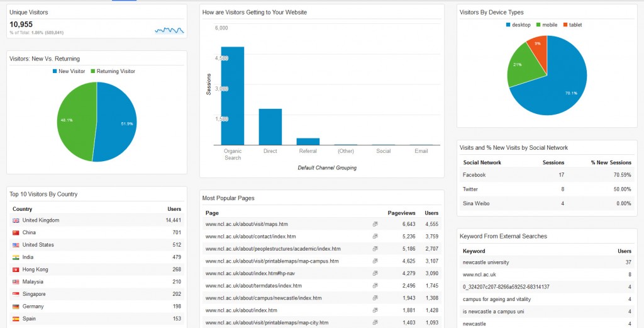Select the Direct bar in sessions chart

pyautogui.click(x=270, y=127)
